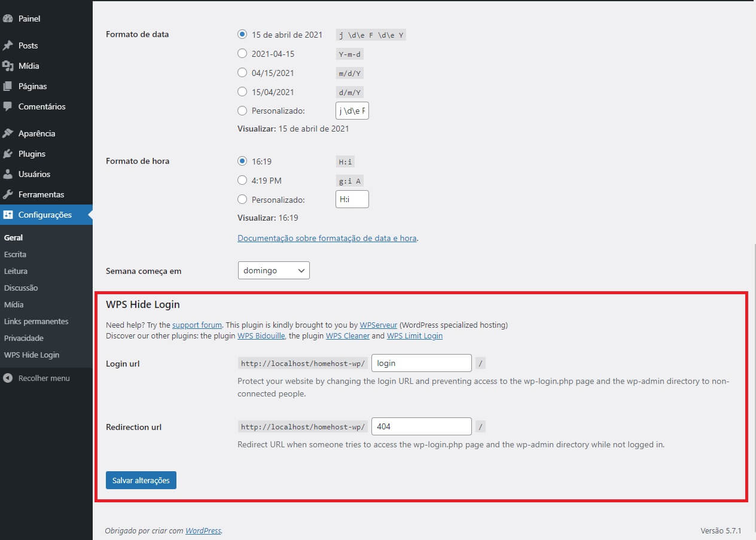
Task: Click the m/d/Y format code
Action: pos(350,73)
